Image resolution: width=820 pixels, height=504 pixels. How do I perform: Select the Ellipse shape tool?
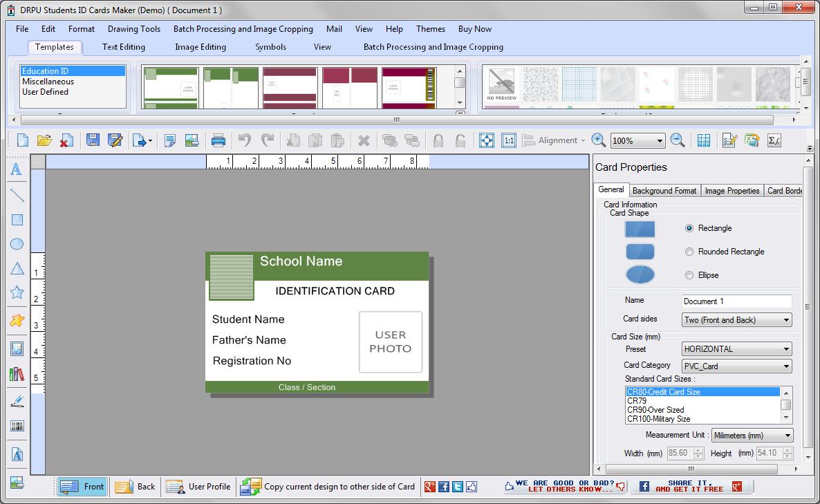click(x=17, y=244)
